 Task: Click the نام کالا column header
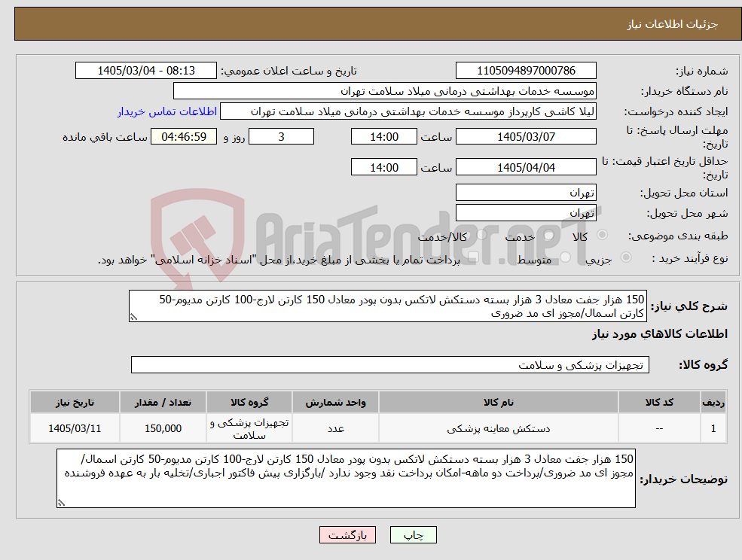tap(498, 402)
